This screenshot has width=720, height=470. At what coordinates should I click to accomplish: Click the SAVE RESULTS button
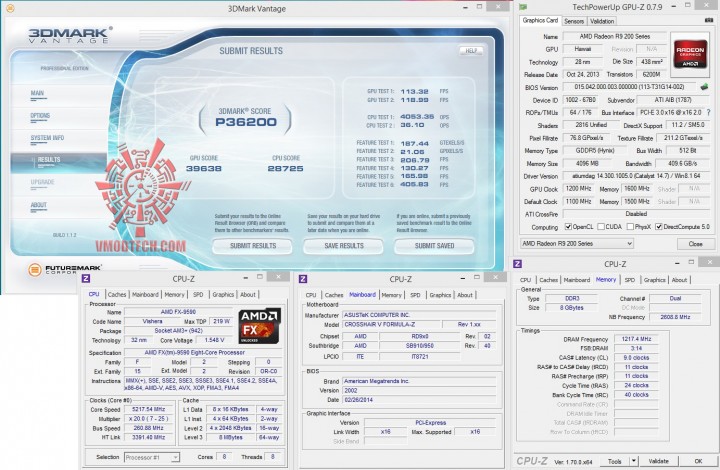pyautogui.click(x=343, y=246)
